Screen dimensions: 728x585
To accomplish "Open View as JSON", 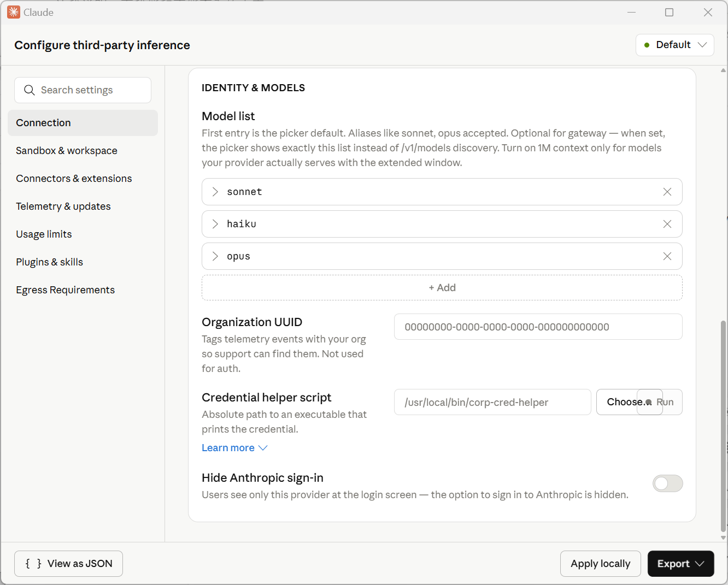I will pos(68,564).
